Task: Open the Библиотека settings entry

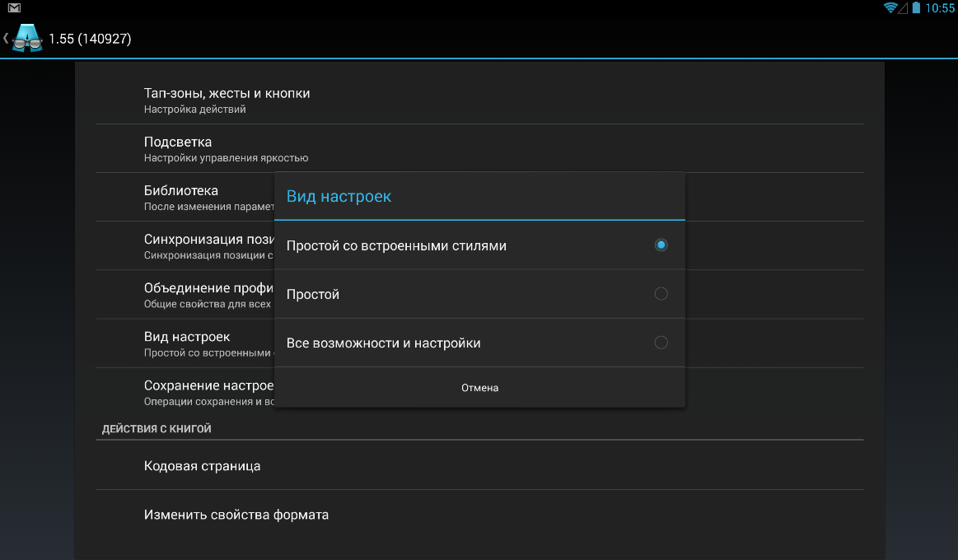Action: point(185,198)
